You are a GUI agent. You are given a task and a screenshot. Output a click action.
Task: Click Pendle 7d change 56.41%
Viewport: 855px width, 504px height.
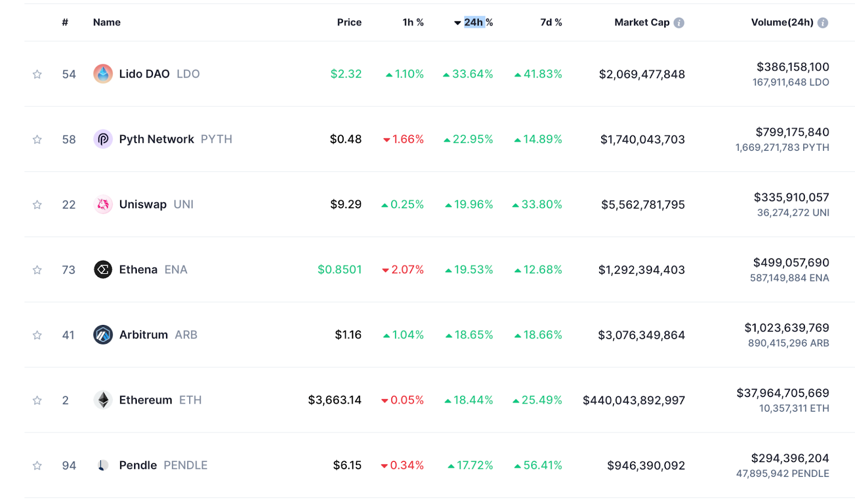(x=538, y=465)
